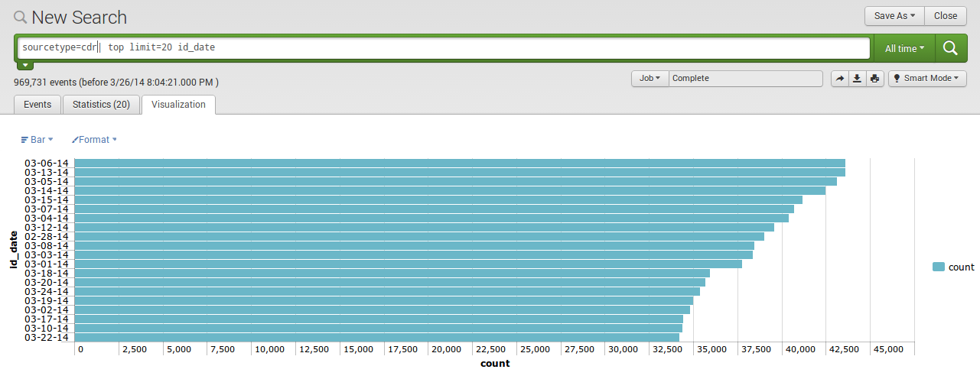Open the Bar chart type dropdown
The image size is (980, 379).
(x=37, y=140)
